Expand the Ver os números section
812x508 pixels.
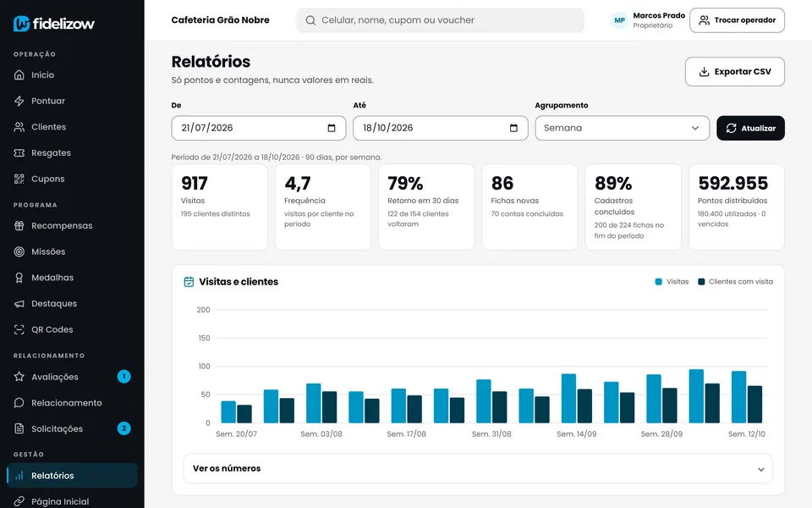pos(477,468)
